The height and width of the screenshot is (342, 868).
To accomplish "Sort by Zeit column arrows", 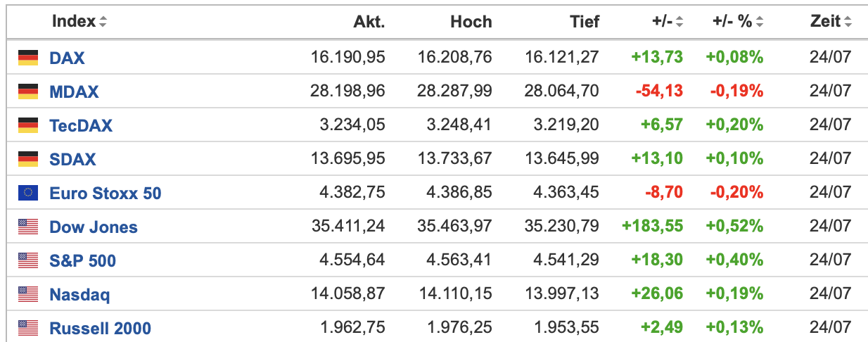I will (x=848, y=22).
